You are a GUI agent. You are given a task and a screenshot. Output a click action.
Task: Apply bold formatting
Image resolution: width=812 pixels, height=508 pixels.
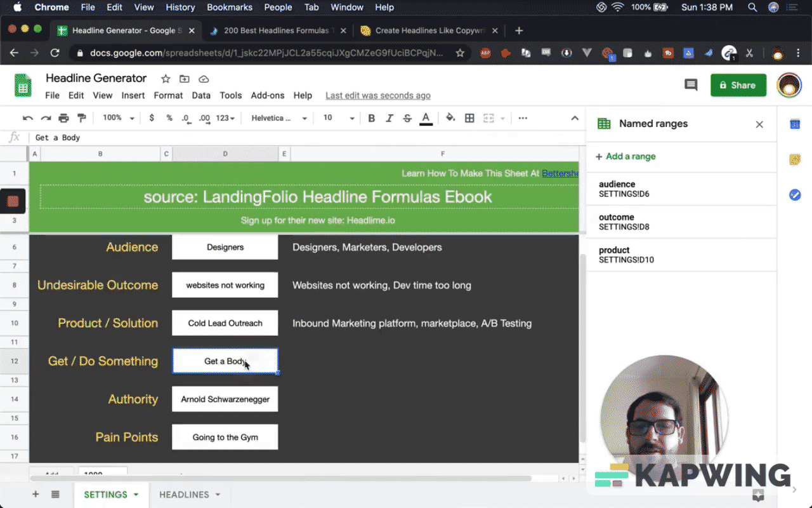click(372, 118)
